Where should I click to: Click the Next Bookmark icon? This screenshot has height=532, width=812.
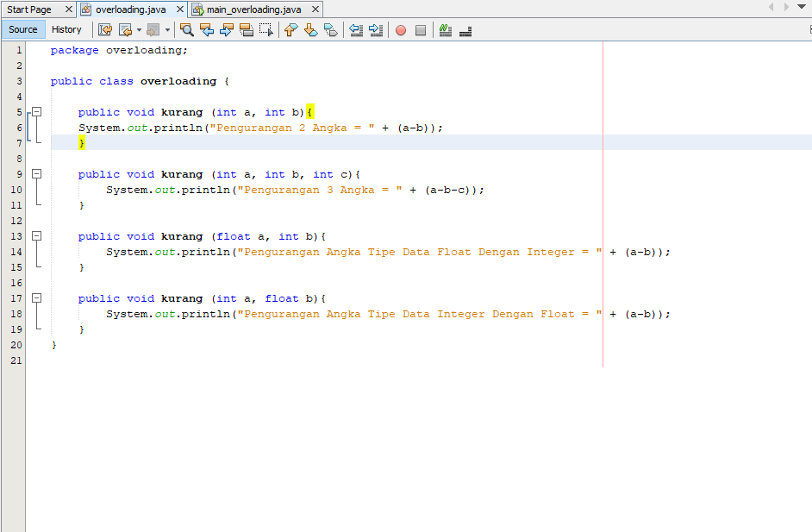pos(311,30)
